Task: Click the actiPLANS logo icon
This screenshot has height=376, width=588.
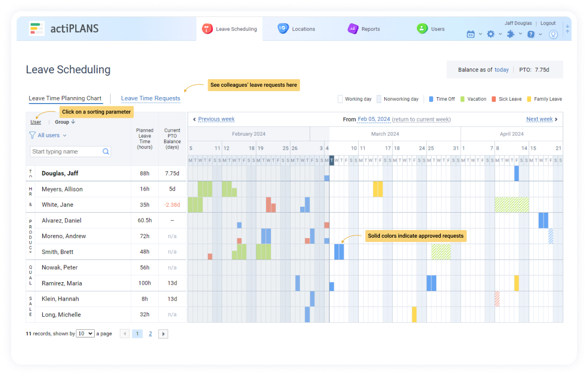Action: pos(37,29)
